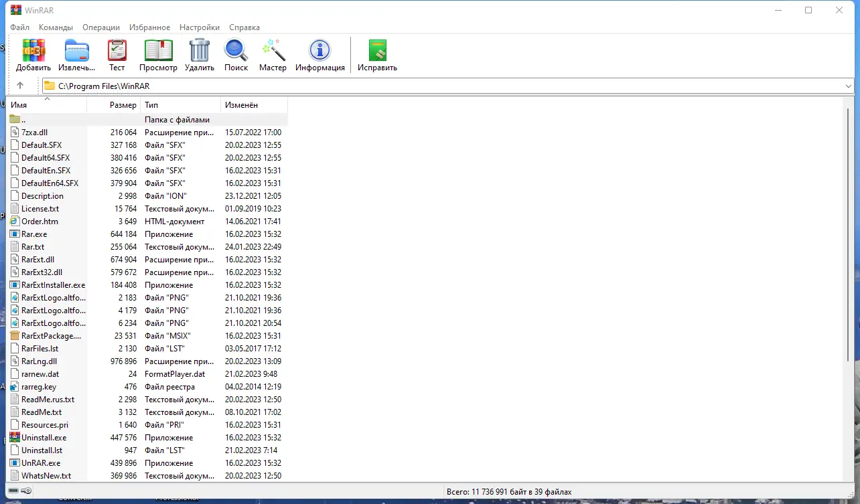Viewport: 860px width, 504px height.
Task: Select the Descript.ion file name
Action: [x=42, y=196]
